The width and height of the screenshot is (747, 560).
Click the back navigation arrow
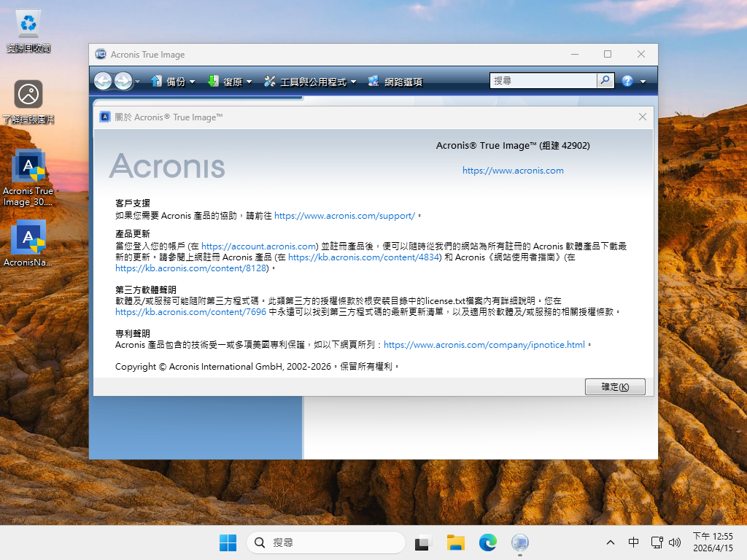coord(103,81)
